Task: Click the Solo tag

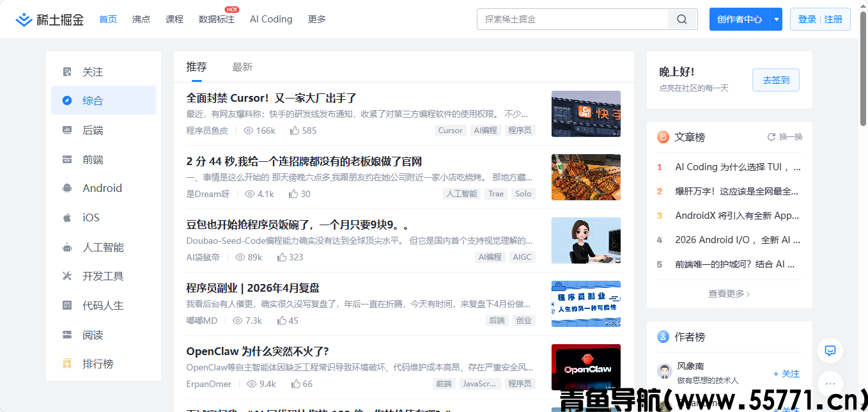Action: click(523, 194)
